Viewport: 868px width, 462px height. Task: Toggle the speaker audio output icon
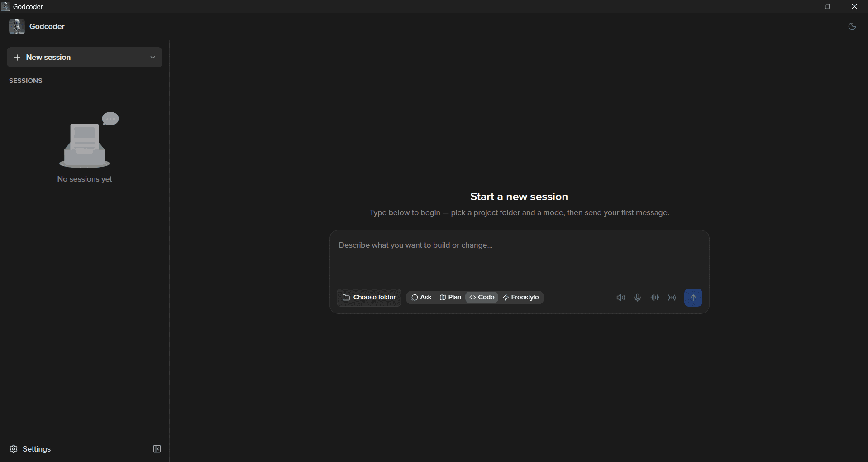coord(621,298)
